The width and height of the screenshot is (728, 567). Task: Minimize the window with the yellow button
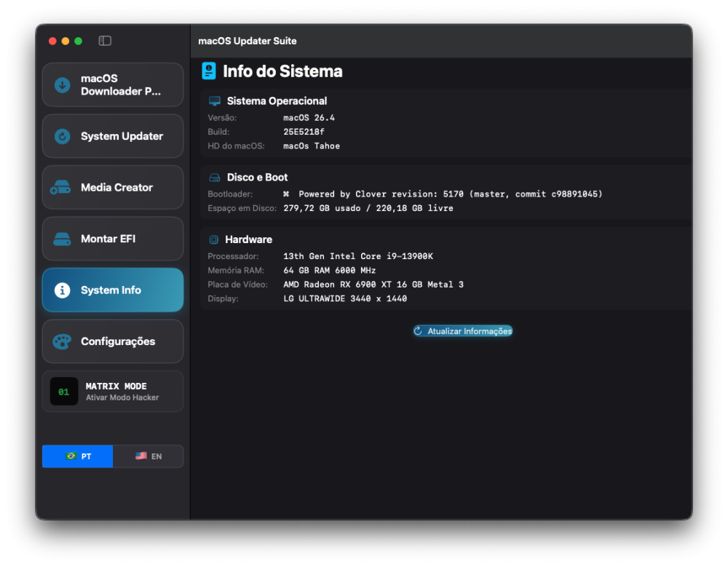coord(66,41)
